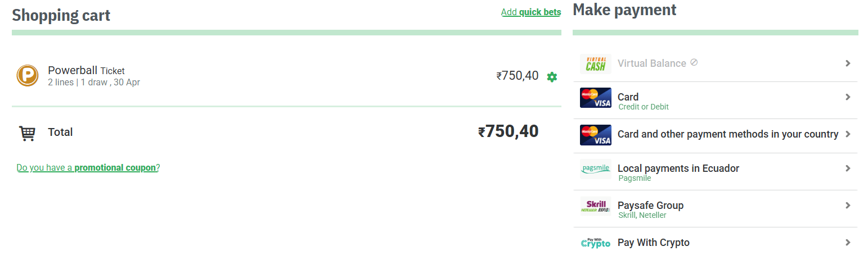
Task: Expand the Paysafe Group chevron
Action: tap(848, 206)
